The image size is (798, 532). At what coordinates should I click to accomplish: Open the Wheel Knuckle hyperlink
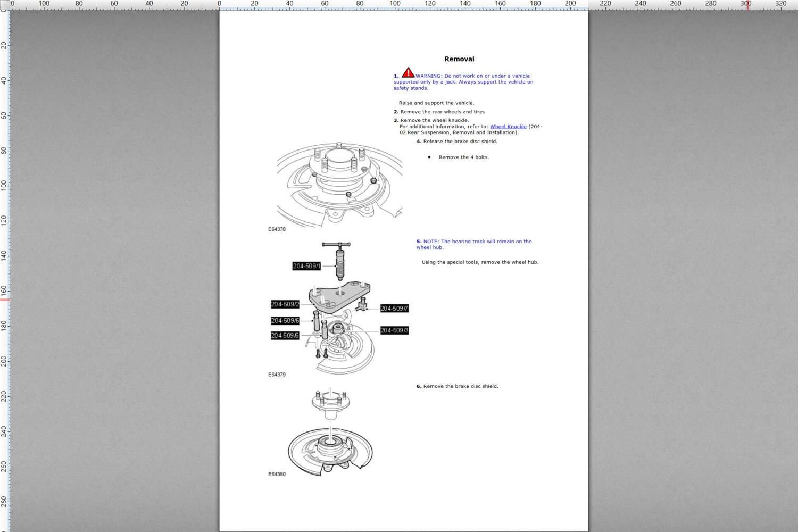click(508, 127)
